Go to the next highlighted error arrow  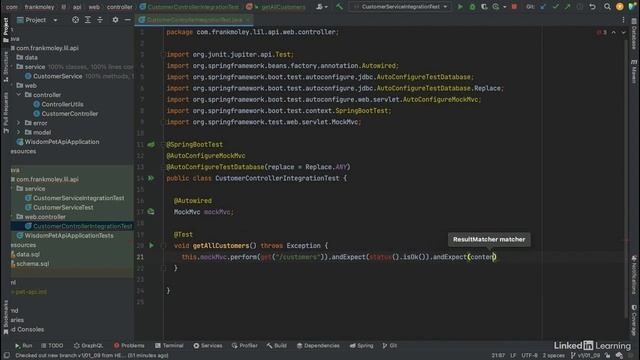(x=623, y=32)
